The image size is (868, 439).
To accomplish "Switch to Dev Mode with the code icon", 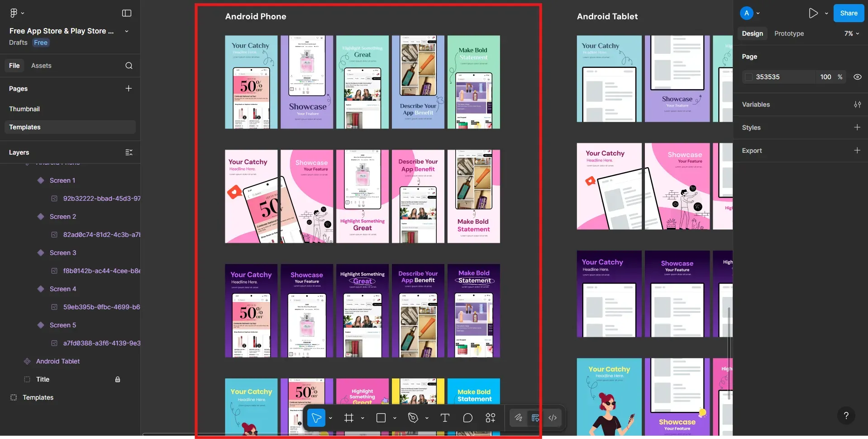I will click(x=553, y=418).
